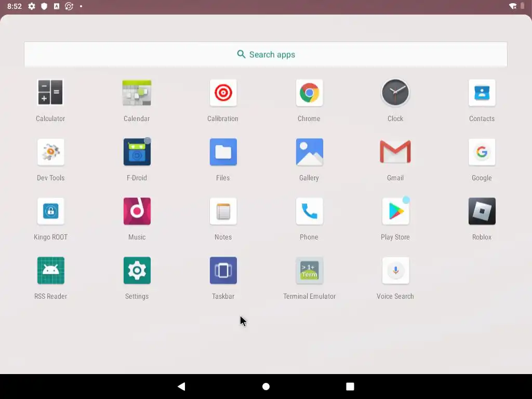Open the Terminal Emulator
532x399 pixels.
click(x=309, y=270)
